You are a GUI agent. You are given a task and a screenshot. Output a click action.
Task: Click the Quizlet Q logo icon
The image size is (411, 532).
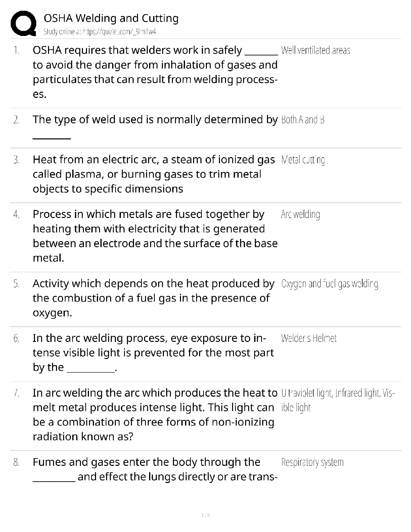(24, 24)
